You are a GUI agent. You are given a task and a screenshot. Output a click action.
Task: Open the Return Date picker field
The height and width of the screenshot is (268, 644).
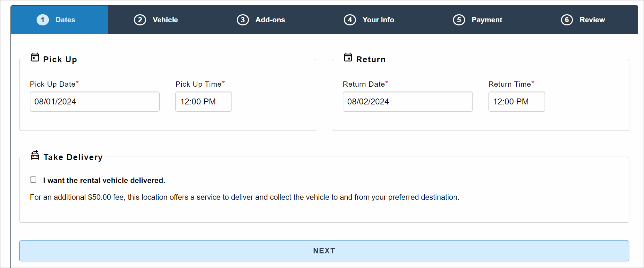point(407,102)
